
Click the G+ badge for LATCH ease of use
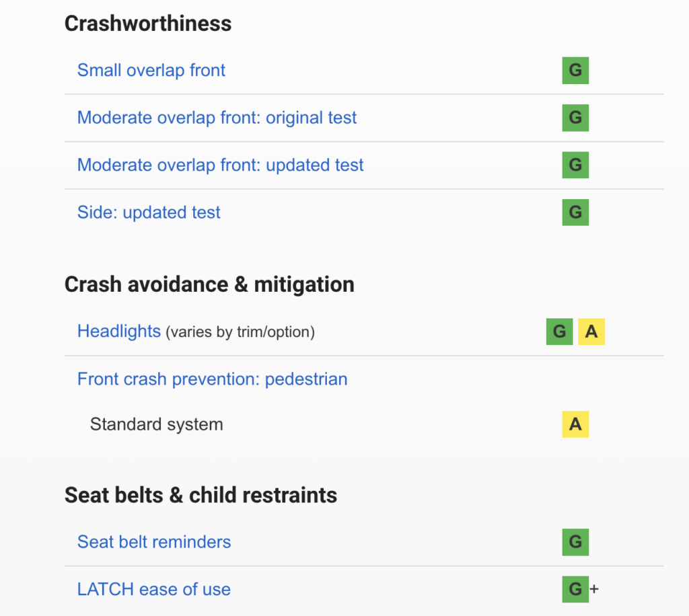click(576, 590)
